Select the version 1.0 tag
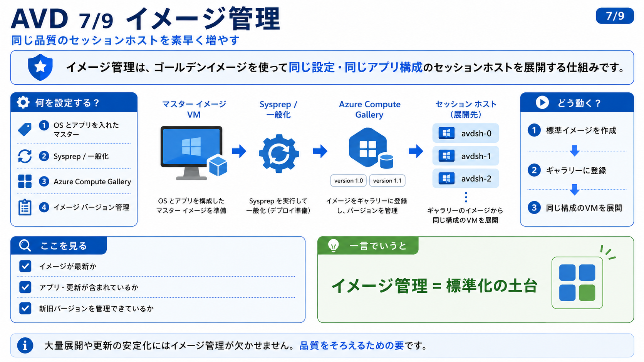 (349, 180)
